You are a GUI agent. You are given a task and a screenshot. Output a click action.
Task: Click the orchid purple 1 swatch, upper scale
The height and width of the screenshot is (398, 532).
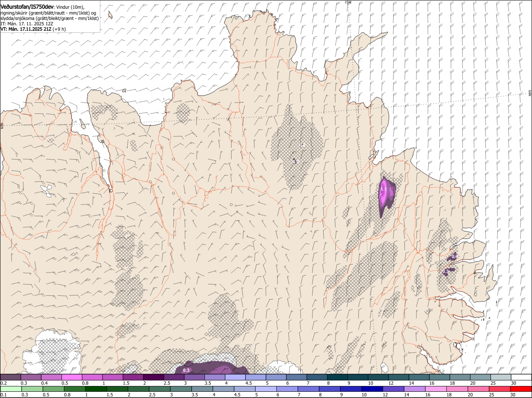(112, 377)
